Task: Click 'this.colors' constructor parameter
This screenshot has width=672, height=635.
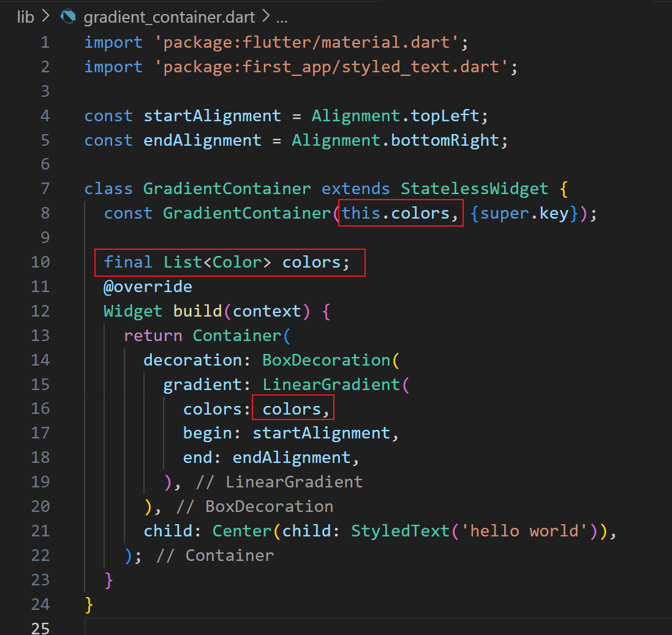Action: pos(396,213)
